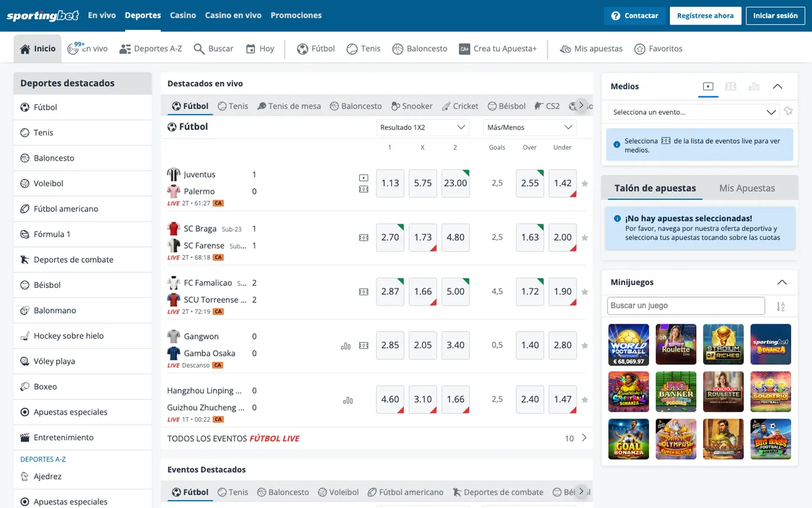The image size is (812, 508).
Task: Select Cricket live tab
Action: pos(460,106)
